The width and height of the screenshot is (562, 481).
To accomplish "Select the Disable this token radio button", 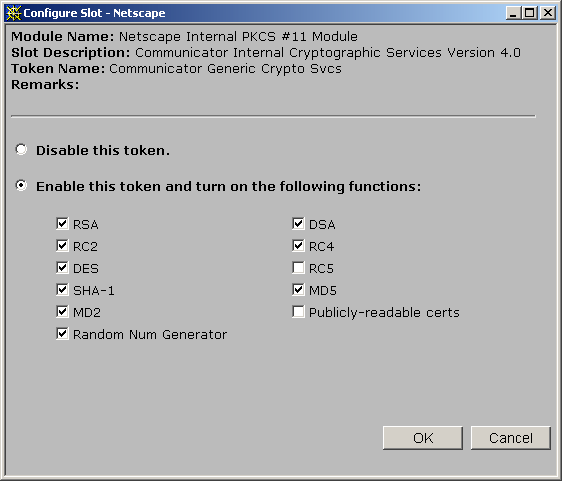I will [21, 149].
